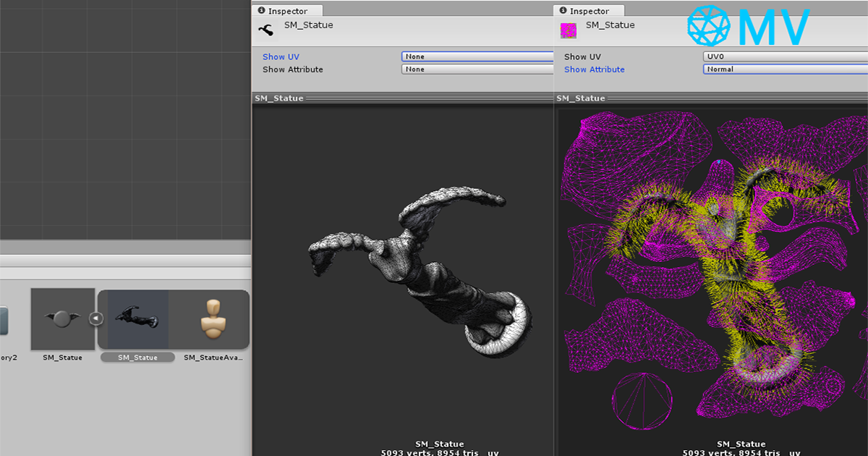Click the magenta texture icon in right Inspector
This screenshot has height=456, width=868.
(x=568, y=29)
